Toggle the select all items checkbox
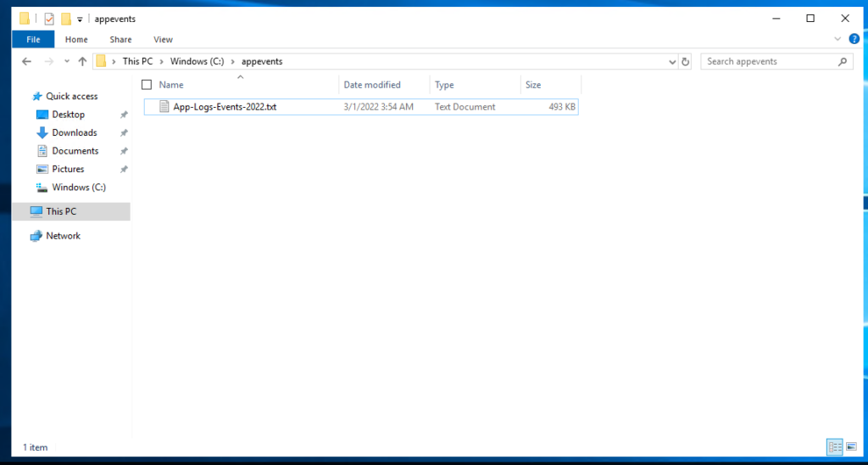868x465 pixels. [x=147, y=85]
